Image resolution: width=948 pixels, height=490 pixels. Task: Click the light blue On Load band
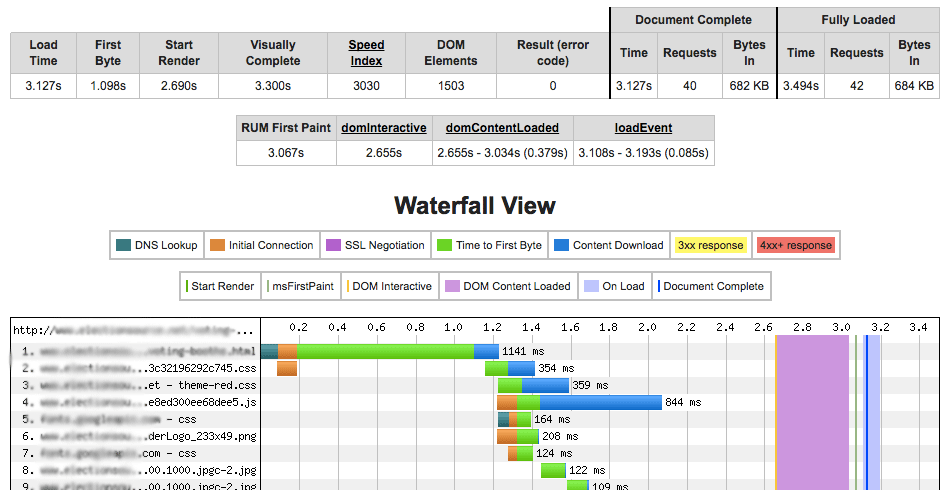[x=874, y=411]
